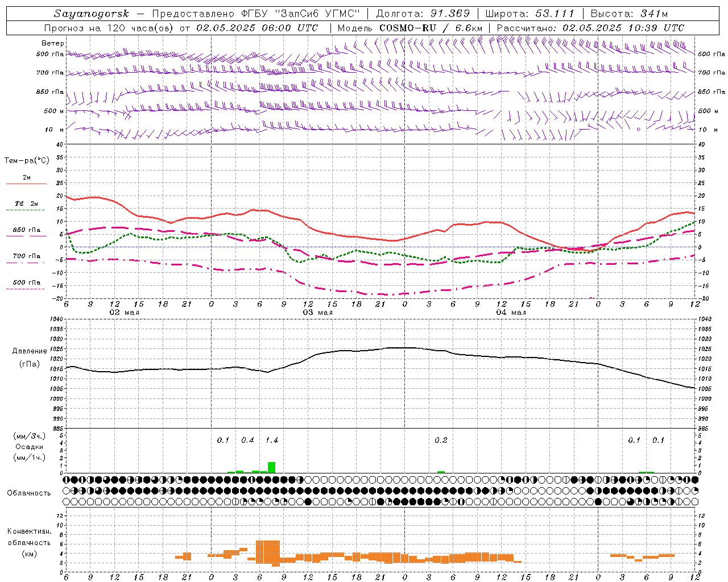Screen dimensions: 728x582
Task: Click the left 10 м wind level label
Action: pos(54,130)
